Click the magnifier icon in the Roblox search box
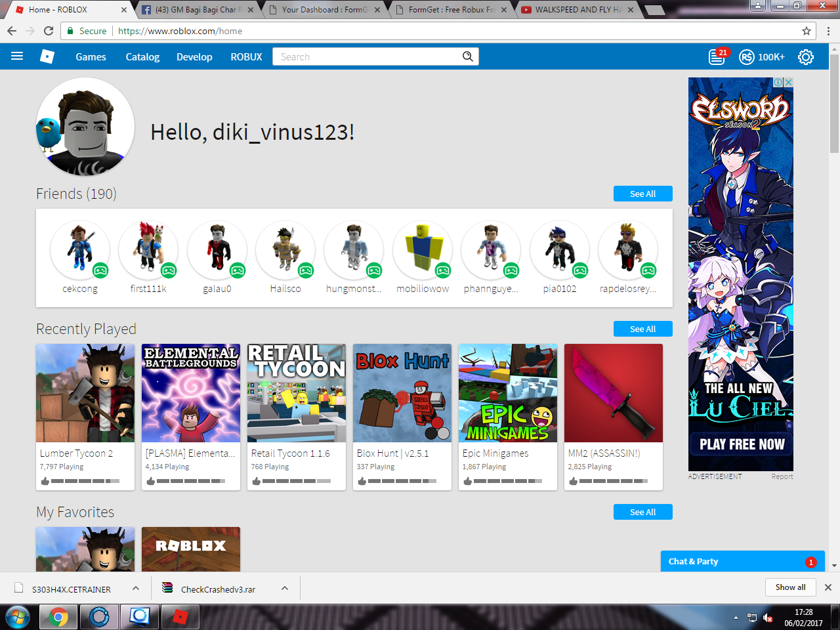This screenshot has height=630, width=840. [x=467, y=56]
